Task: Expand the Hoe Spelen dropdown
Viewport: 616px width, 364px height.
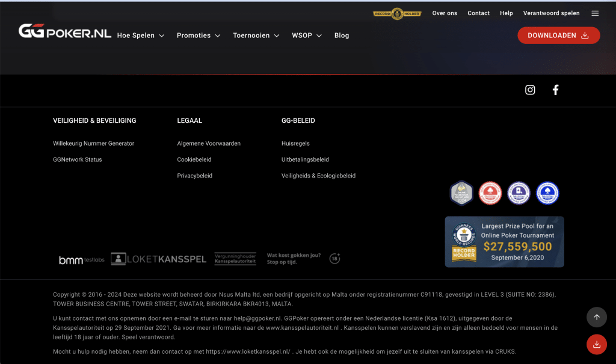Action: [x=141, y=35]
